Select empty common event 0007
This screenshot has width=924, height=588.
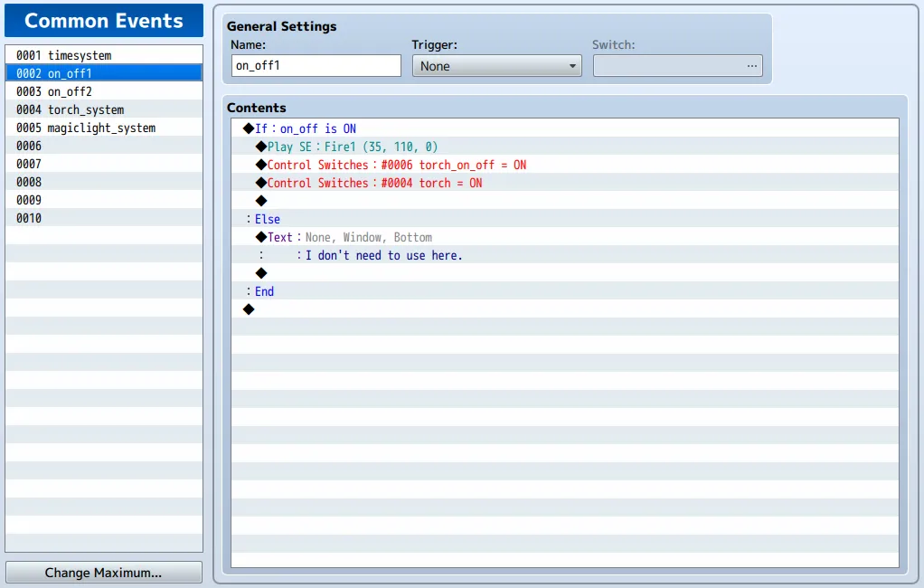point(104,164)
